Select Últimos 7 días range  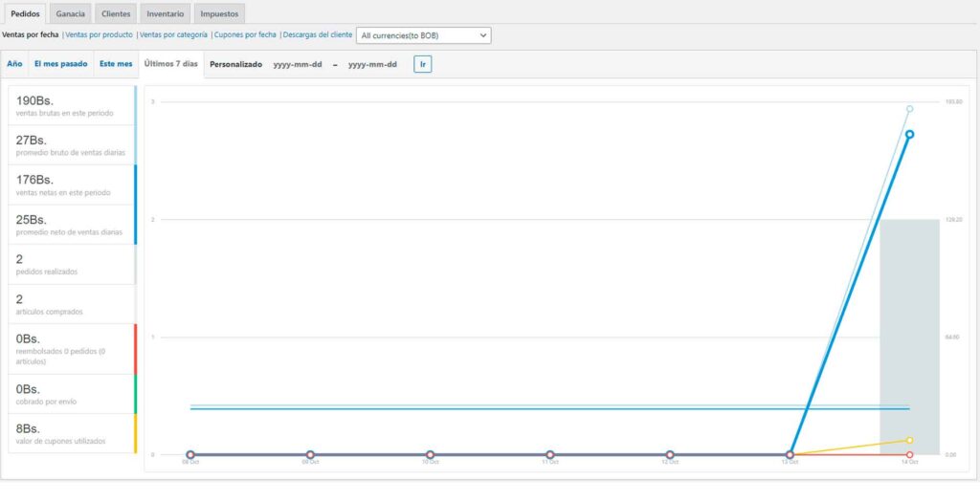170,64
